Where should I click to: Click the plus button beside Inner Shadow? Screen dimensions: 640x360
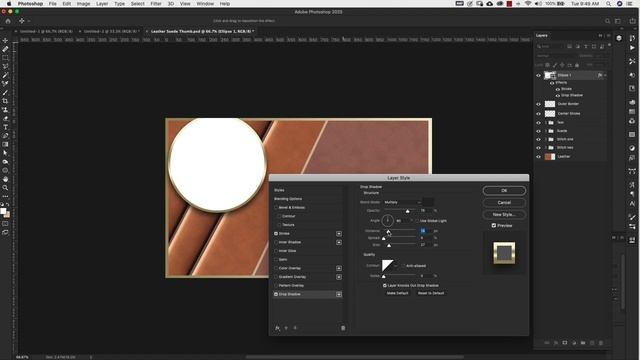tap(339, 242)
